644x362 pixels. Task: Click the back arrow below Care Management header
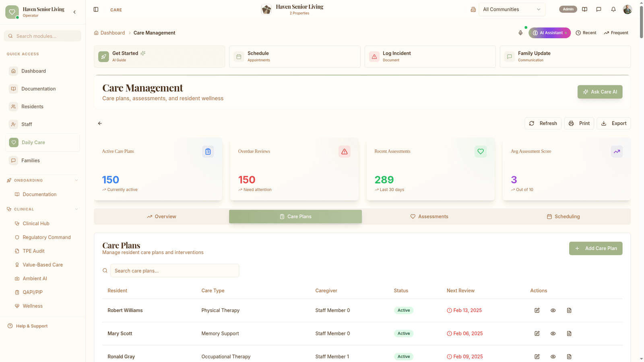tap(100, 123)
